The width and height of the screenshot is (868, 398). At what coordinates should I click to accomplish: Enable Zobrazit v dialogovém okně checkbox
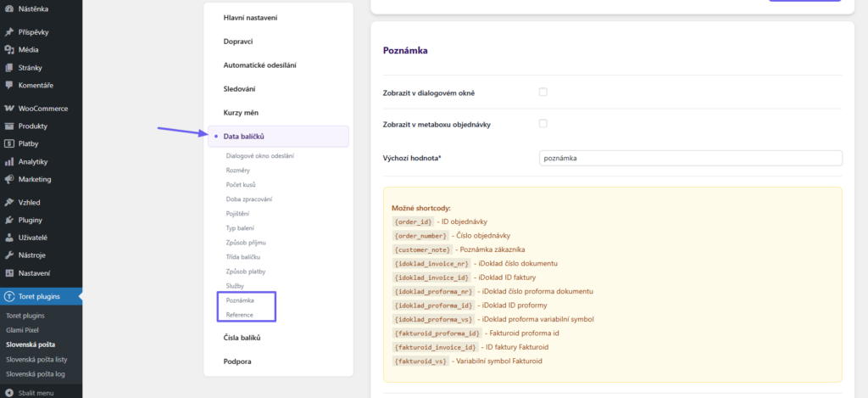[x=543, y=92]
